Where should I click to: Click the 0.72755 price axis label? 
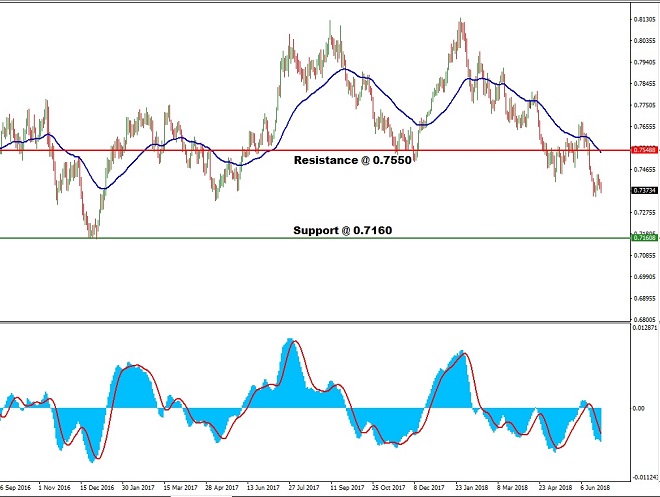pyautogui.click(x=644, y=213)
